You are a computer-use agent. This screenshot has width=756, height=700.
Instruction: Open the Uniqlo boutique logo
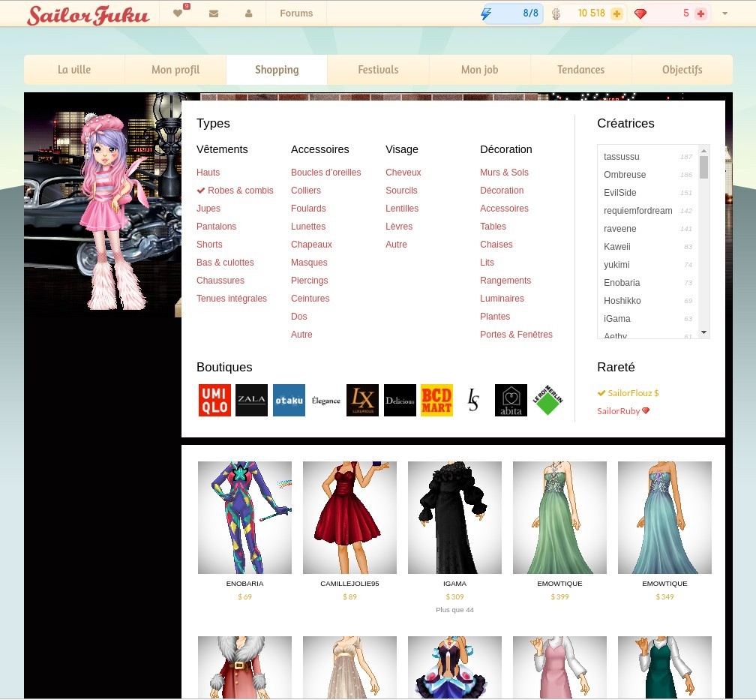[214, 400]
